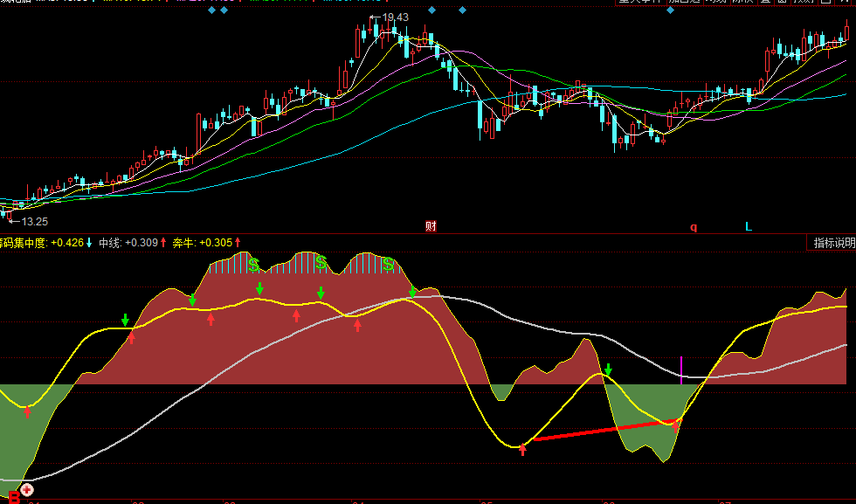The width and height of the screenshot is (856, 504).
Task: Click the red q marker below the price chart
Action: pos(694,227)
